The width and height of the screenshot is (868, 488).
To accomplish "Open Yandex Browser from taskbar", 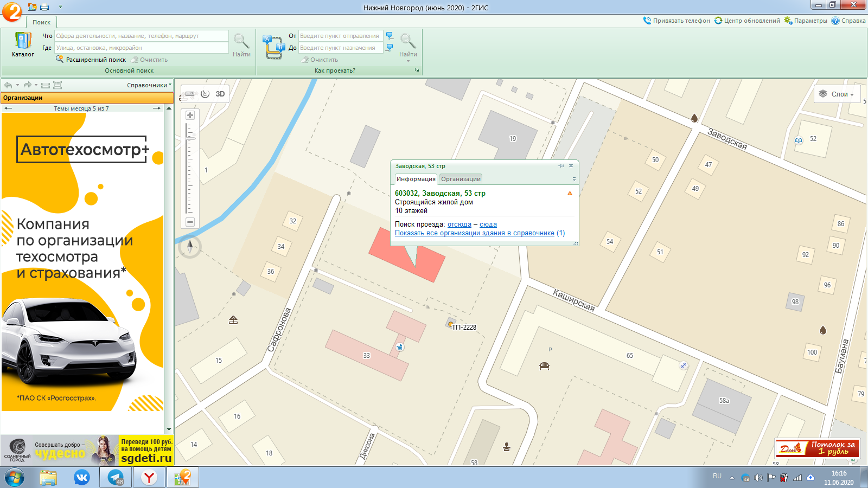I will coord(149,478).
